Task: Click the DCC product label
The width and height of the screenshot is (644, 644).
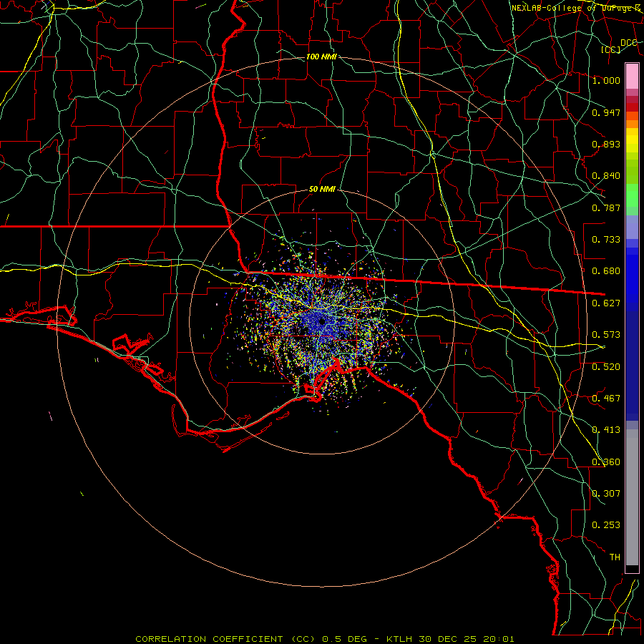Action: tap(628, 43)
